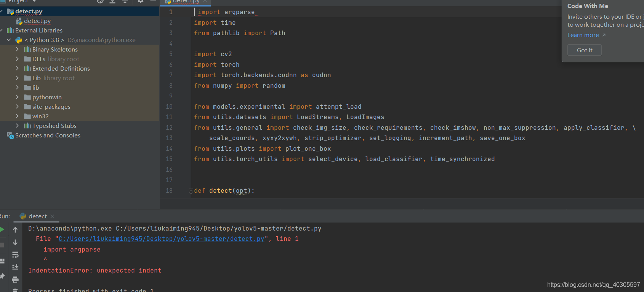Expand the Binary Skeletons node
The height and width of the screenshot is (292, 644).
(x=17, y=50)
